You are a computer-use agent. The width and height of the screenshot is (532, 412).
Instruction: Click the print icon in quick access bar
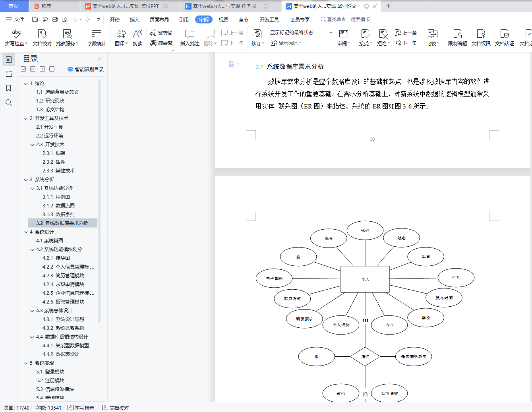[55, 19]
